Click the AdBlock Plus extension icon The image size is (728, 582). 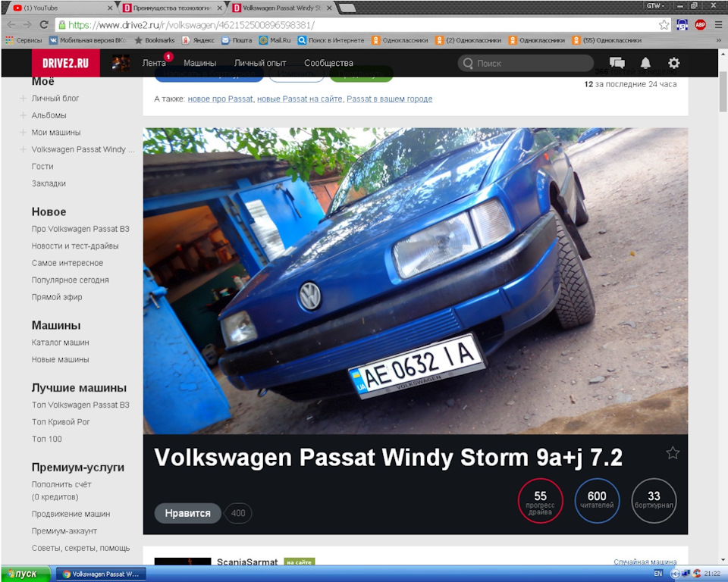point(700,25)
